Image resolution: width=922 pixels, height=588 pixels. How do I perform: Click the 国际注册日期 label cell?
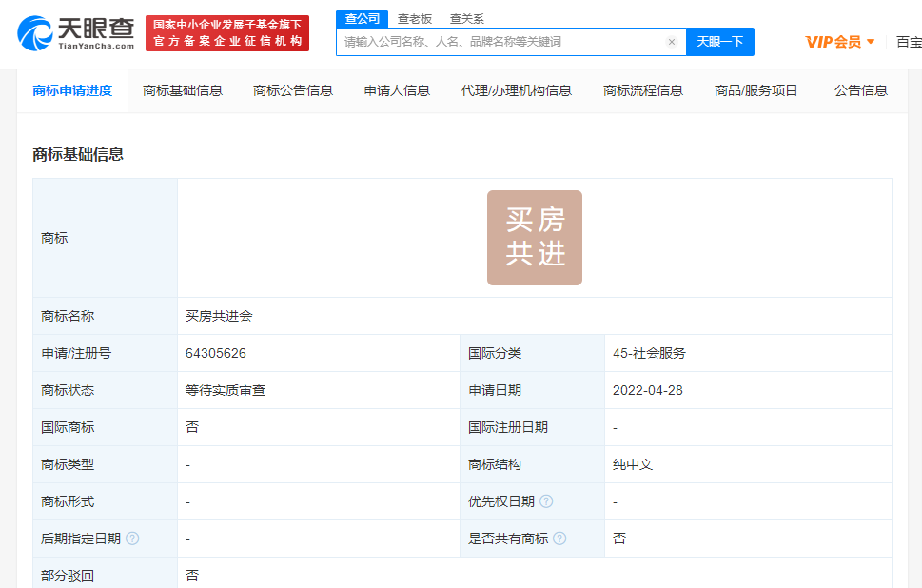click(x=532, y=427)
